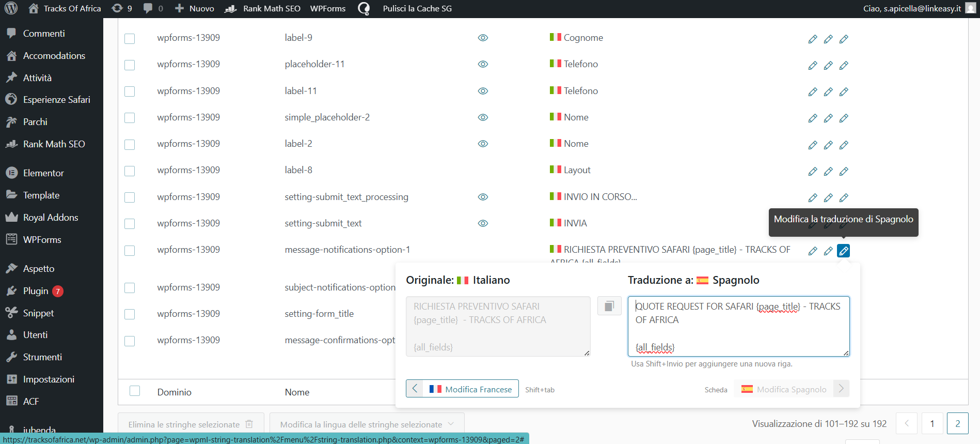This screenshot has height=444, width=980.
Task: Click the Nuovo plus item
Action: [195, 8]
